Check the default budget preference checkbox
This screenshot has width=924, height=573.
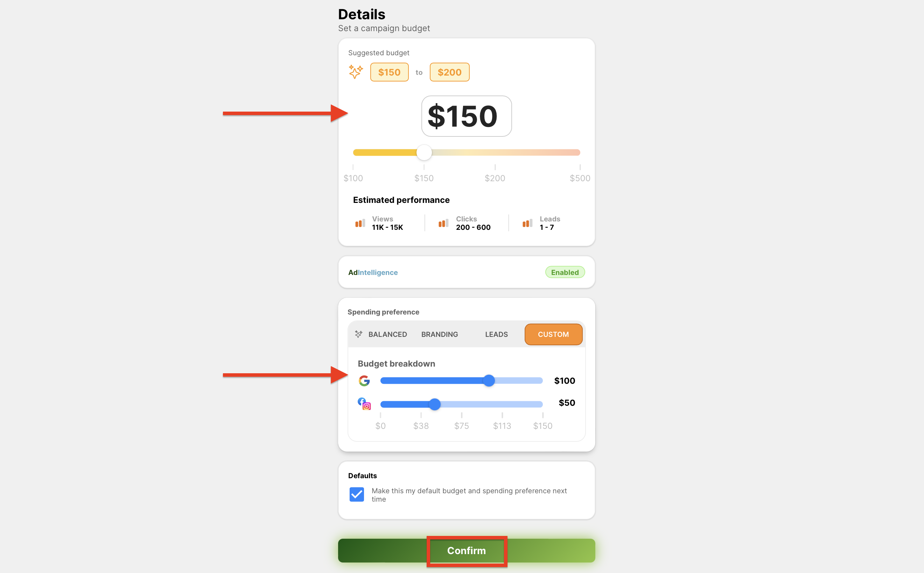pos(356,494)
